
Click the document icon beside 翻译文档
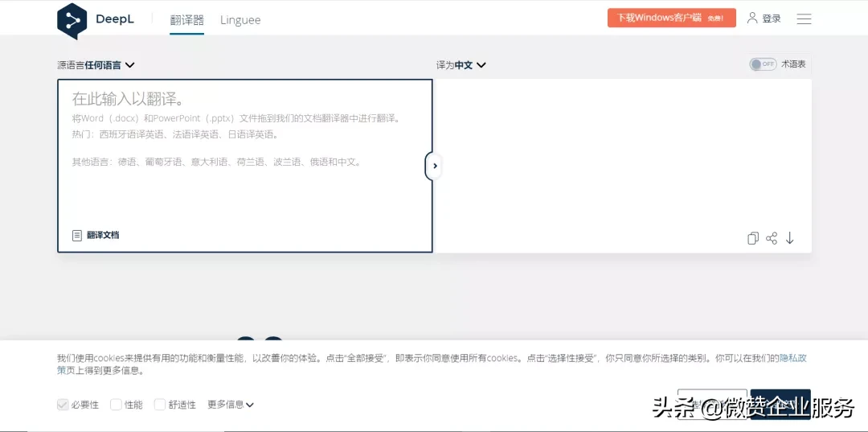pos(77,236)
